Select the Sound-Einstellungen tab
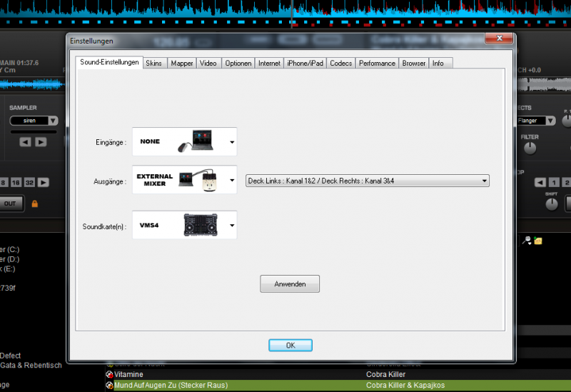 tap(109, 62)
